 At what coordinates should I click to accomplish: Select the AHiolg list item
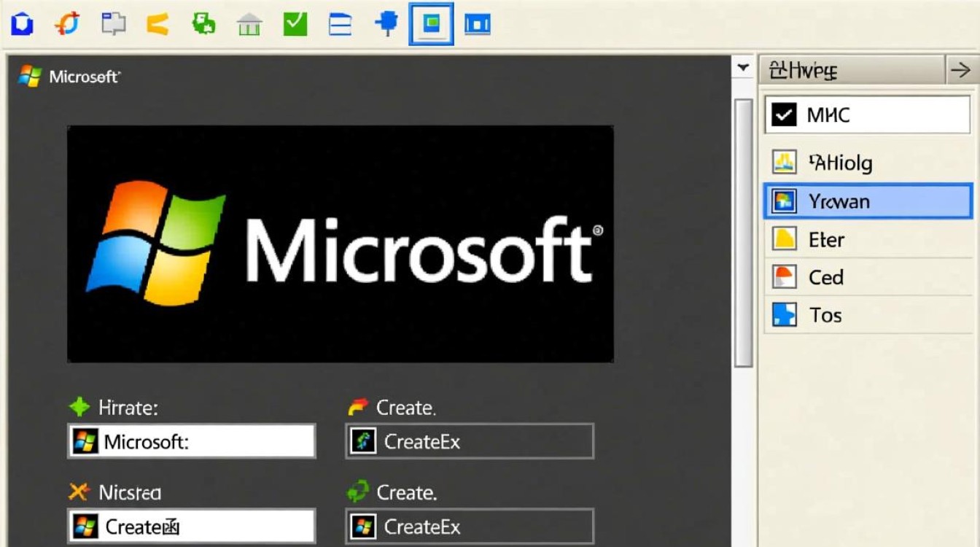point(868,163)
